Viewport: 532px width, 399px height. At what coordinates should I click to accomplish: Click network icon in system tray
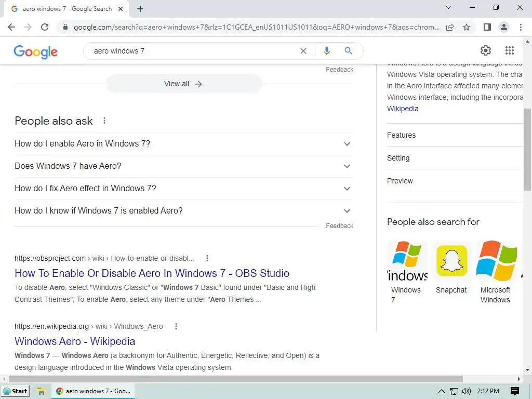454,391
